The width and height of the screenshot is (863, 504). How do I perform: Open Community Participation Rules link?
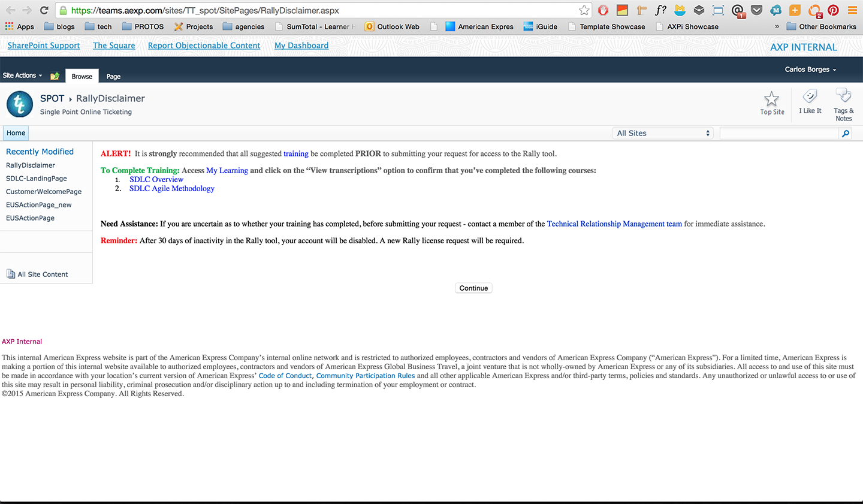point(366,376)
